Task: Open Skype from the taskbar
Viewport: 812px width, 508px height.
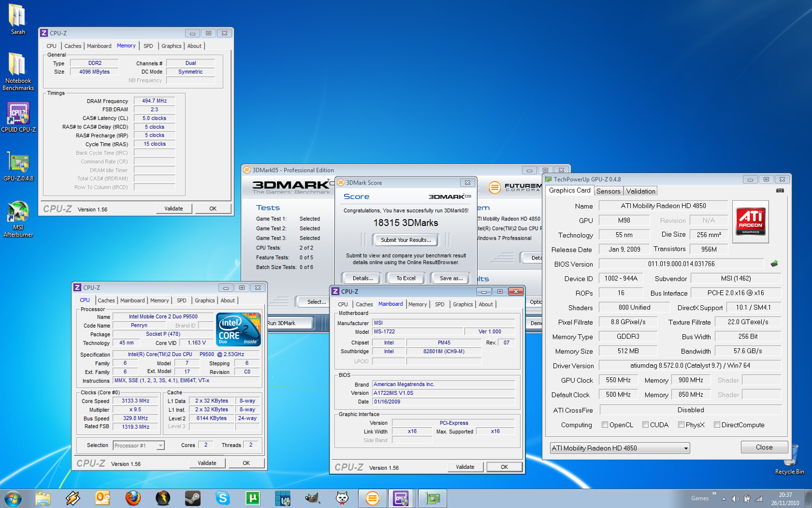Action: click(222, 498)
